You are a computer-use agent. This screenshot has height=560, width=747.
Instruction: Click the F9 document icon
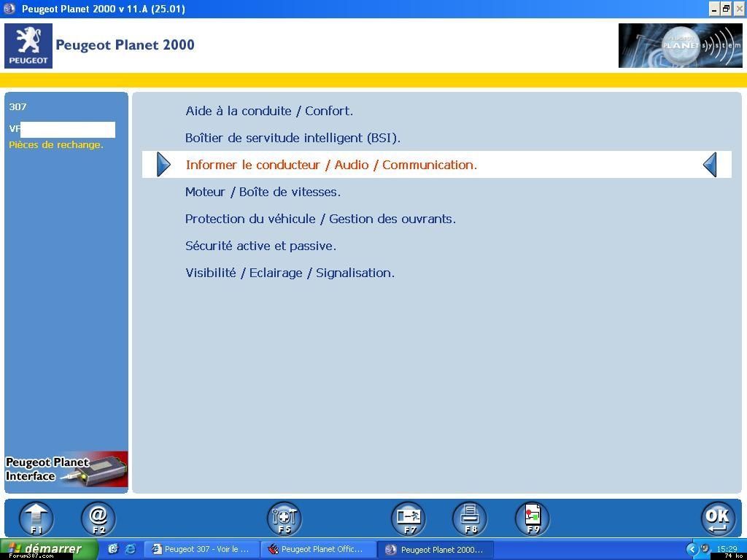tap(533, 518)
